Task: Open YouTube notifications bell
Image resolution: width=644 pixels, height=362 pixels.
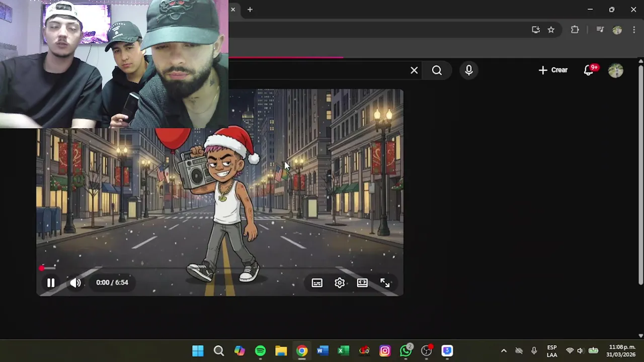Action: pos(589,70)
